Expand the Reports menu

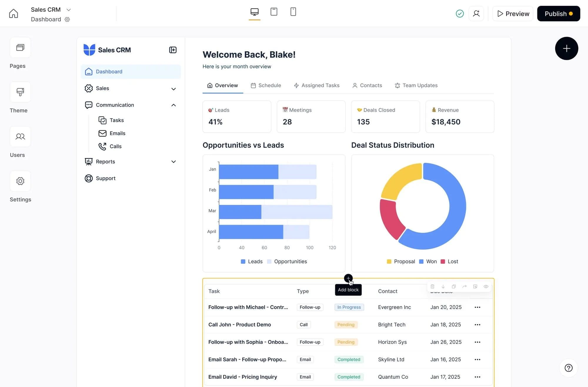(173, 162)
